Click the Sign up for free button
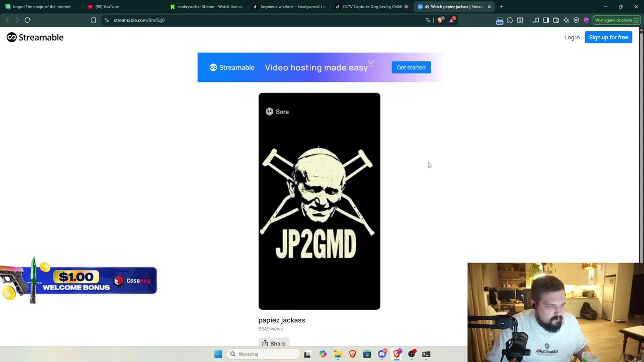The height and width of the screenshot is (362, 644). [x=608, y=37]
